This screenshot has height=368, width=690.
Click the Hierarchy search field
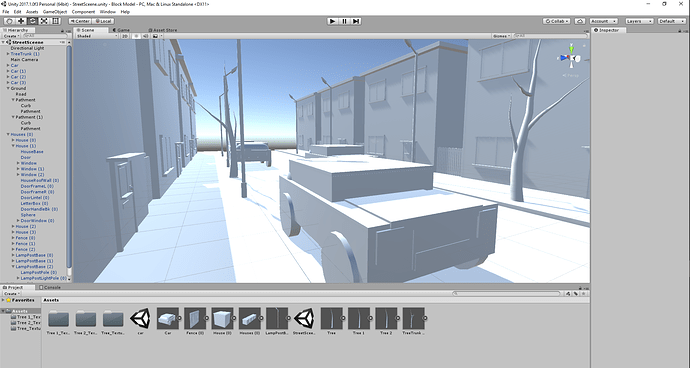(x=44, y=36)
